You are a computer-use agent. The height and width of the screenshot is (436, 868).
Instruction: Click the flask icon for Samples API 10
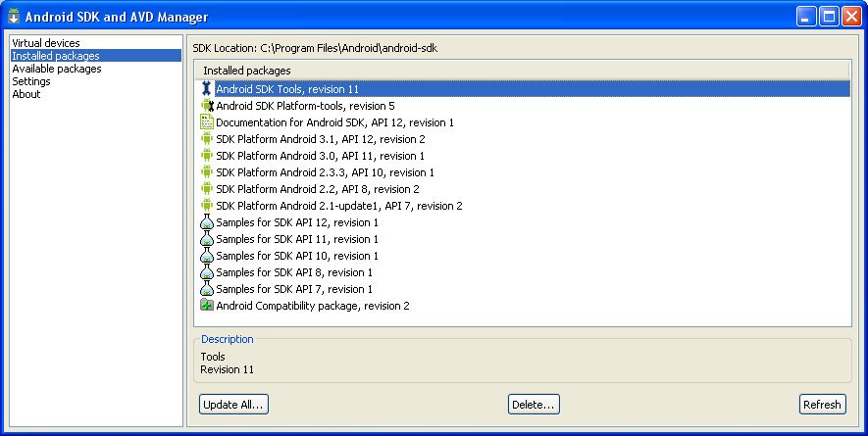(x=207, y=255)
